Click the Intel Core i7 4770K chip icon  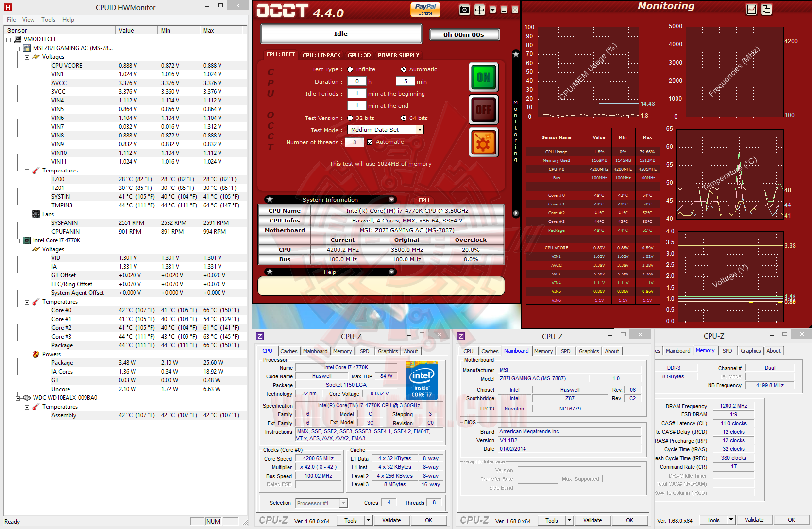pos(27,240)
